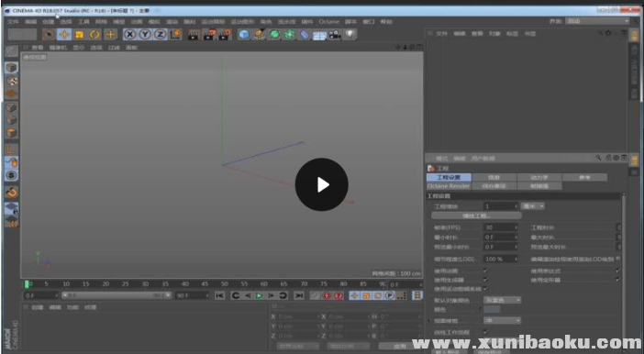
Task: Click the Render View clapperboard icon
Action: coord(193,35)
